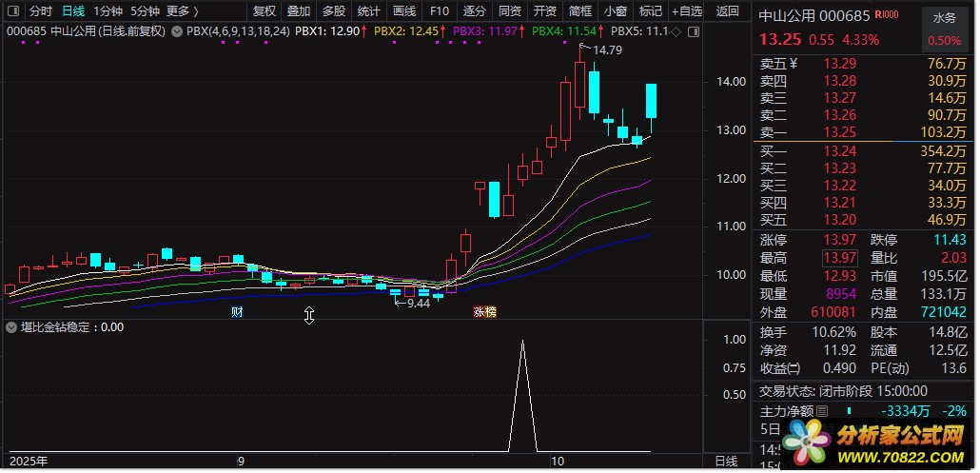Image resolution: width=980 pixels, height=473 pixels.
Task: Expand the 更多 periods list
Action: pos(182,11)
